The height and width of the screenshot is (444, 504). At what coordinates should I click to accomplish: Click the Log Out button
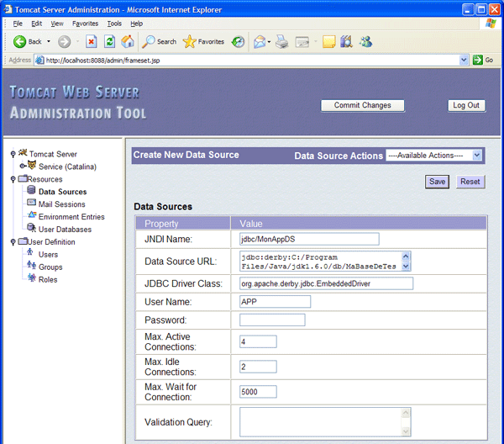click(x=465, y=106)
